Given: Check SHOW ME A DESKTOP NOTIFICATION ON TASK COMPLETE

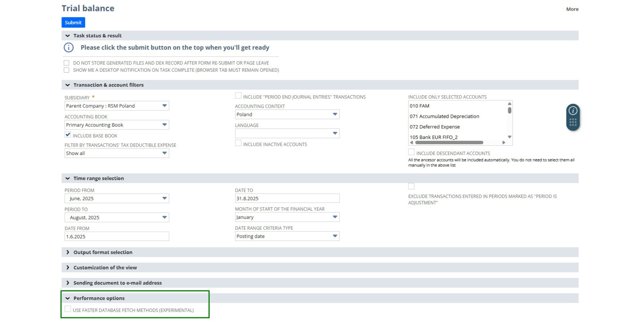Looking at the screenshot, I should [66, 70].
